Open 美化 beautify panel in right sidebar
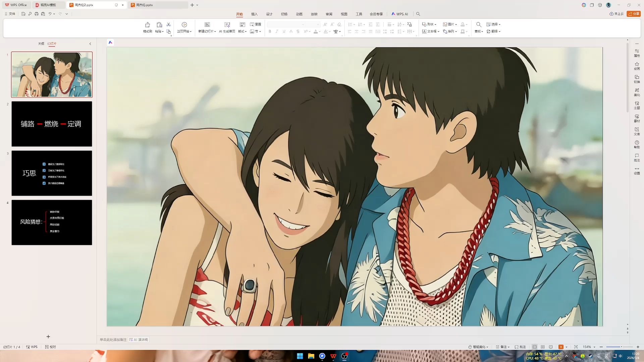This screenshot has width=644, height=362. [x=637, y=92]
